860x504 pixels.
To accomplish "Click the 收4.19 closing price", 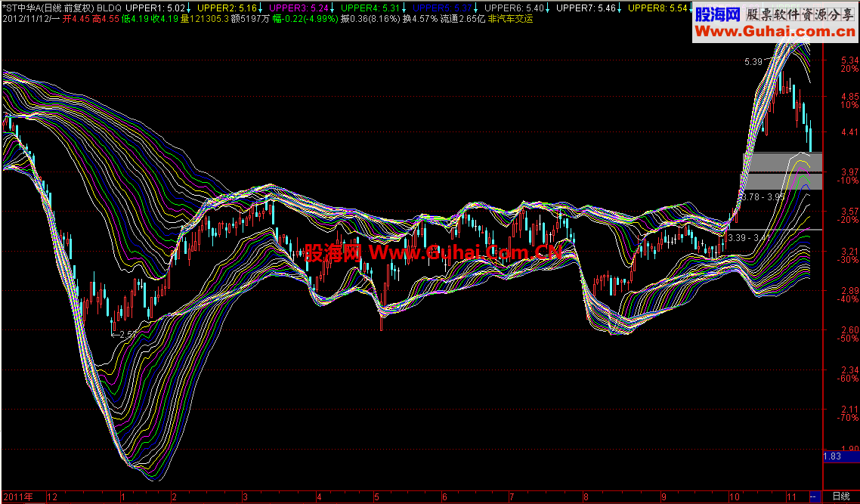I will click(x=165, y=19).
